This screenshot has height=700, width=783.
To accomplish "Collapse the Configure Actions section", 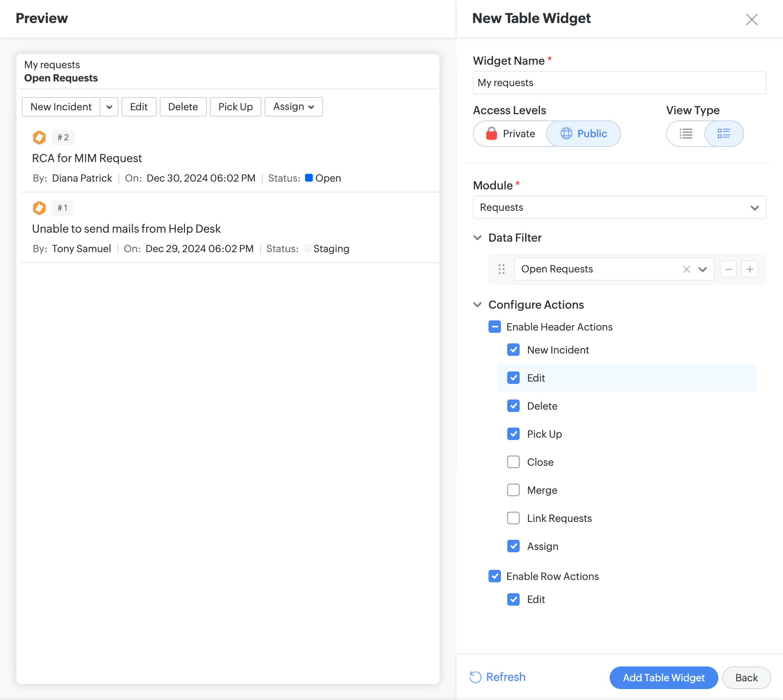I will point(478,305).
